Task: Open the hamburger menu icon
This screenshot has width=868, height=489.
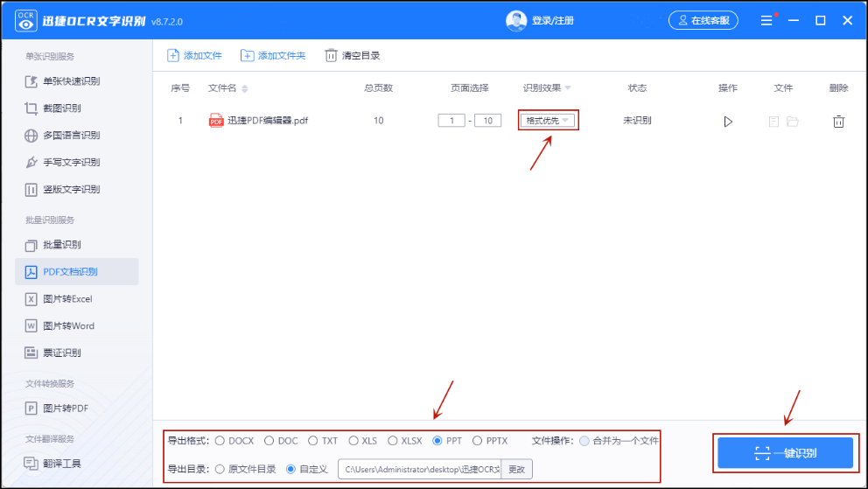Action: pyautogui.click(x=766, y=20)
